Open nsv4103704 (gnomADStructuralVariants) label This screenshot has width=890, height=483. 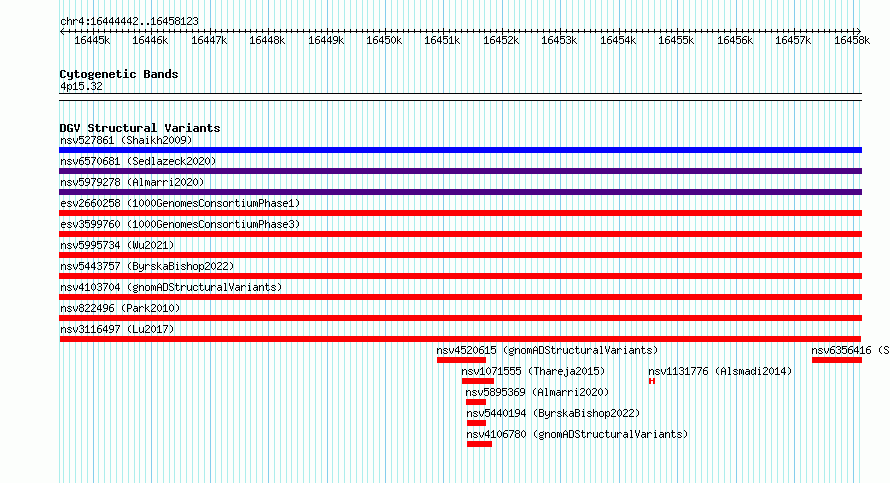(171, 287)
